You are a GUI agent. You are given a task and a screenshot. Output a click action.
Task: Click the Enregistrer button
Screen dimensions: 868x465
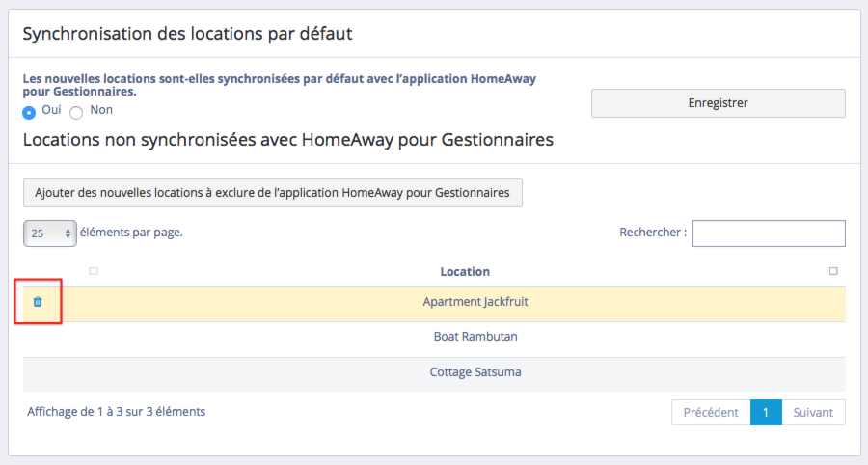[718, 103]
